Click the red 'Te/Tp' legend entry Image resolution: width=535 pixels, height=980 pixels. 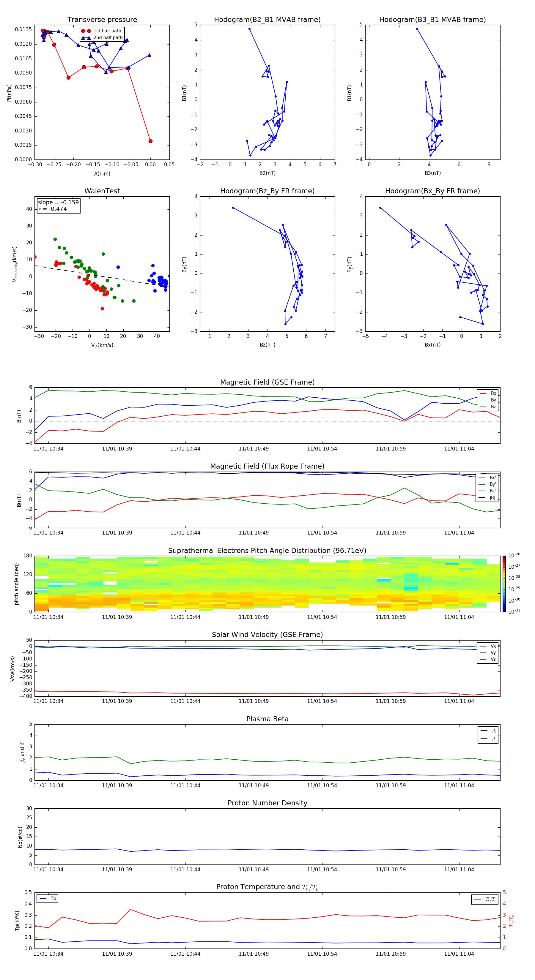coord(485,899)
